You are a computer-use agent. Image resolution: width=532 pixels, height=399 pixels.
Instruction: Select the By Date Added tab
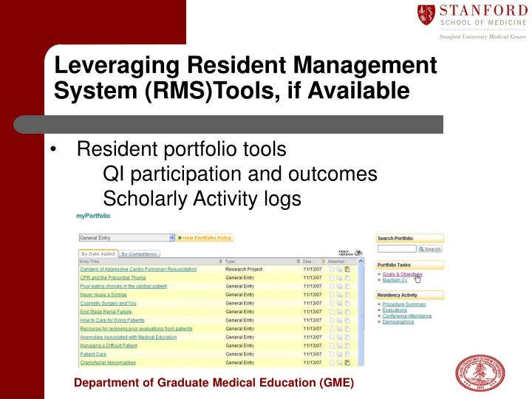98,253
